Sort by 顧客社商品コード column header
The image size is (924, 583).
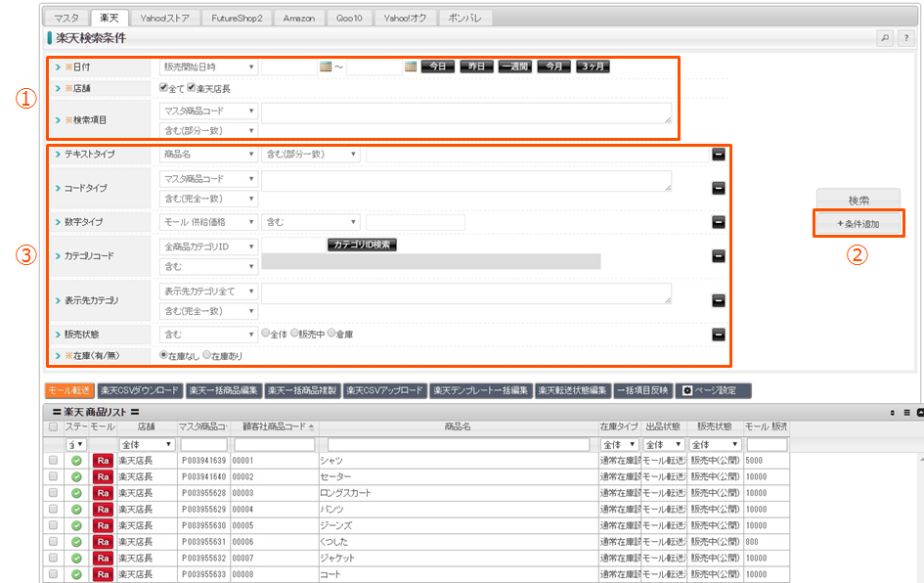click(x=275, y=426)
